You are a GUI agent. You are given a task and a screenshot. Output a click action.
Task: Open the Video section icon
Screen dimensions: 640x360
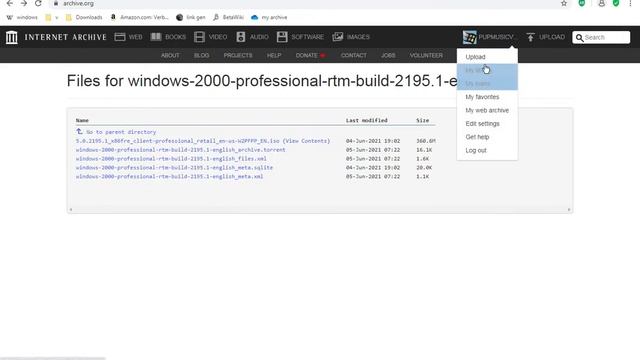200,37
